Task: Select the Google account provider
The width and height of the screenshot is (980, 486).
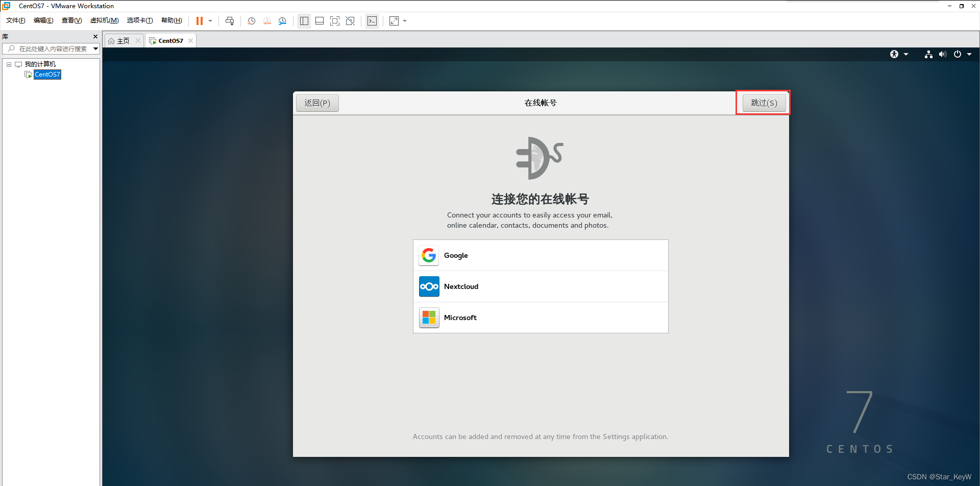Action: [x=540, y=255]
